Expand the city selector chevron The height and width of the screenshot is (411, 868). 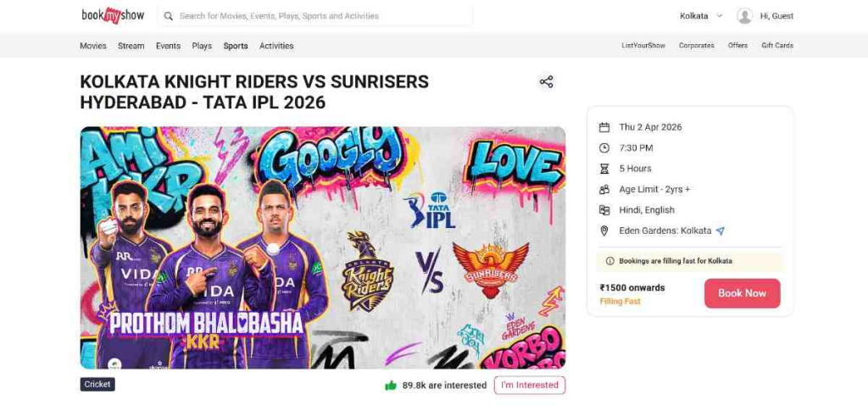[x=720, y=16]
